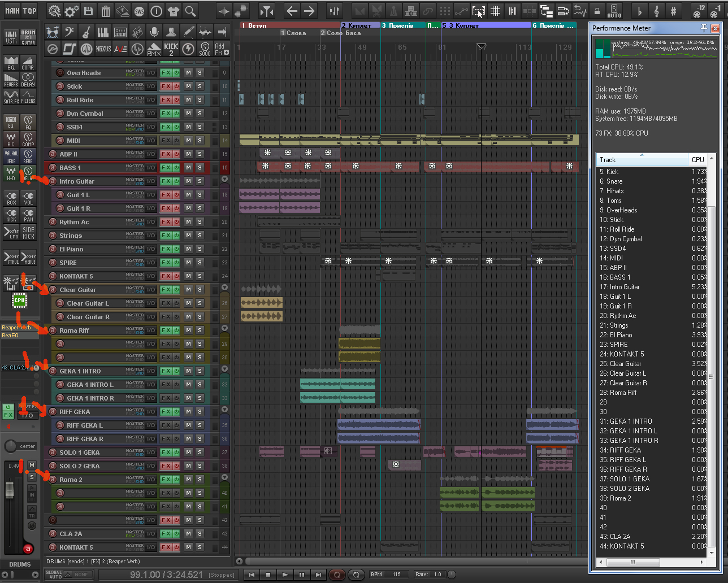Click the NEXUS synth plugin button
728x583 pixels.
coord(103,49)
